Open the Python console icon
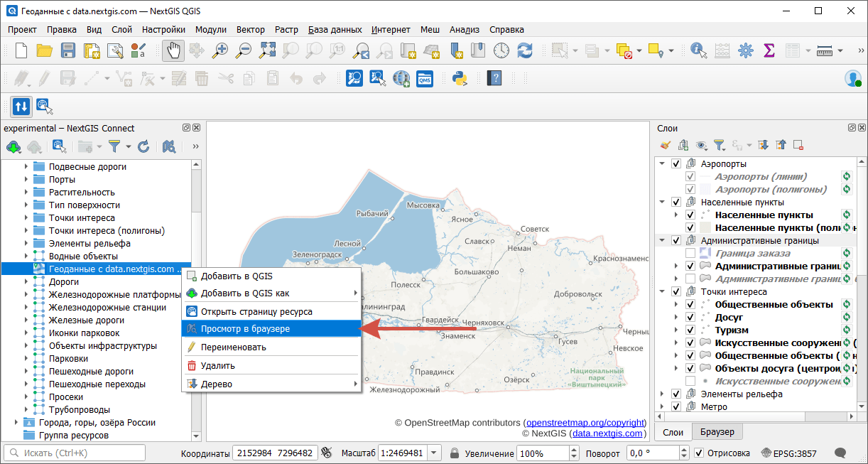 460,78
